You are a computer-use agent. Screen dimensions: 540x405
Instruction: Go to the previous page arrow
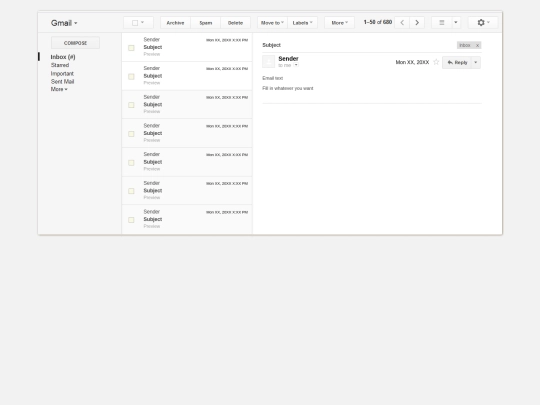point(402,23)
